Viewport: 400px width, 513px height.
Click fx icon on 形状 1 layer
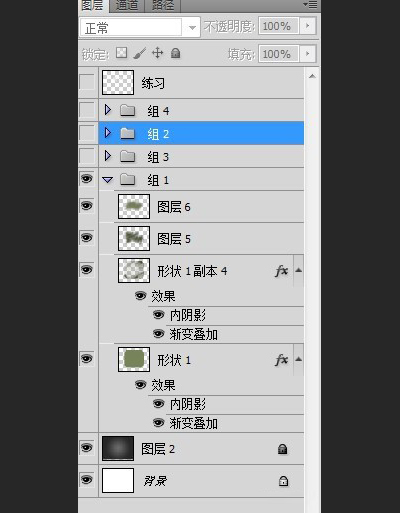coord(282,360)
